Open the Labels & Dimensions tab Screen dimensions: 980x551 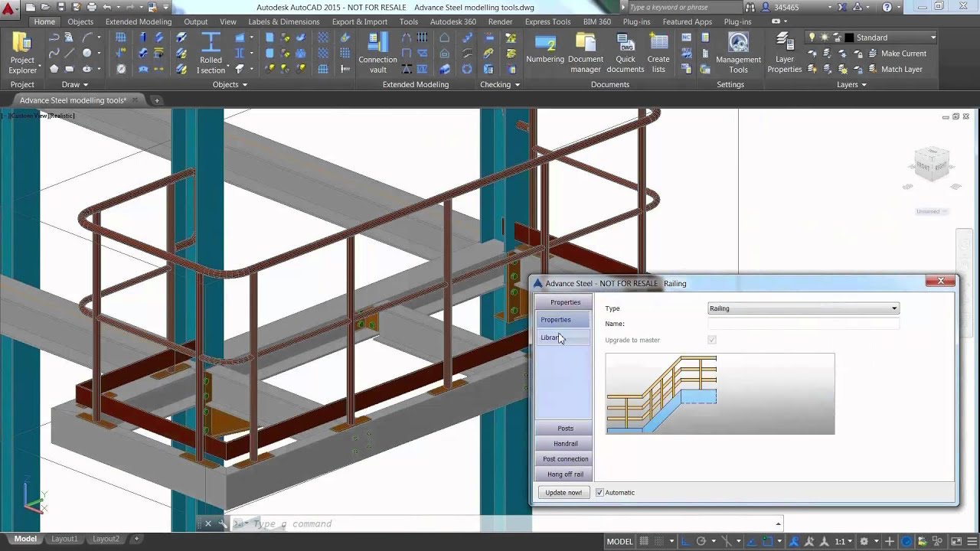pyautogui.click(x=283, y=21)
